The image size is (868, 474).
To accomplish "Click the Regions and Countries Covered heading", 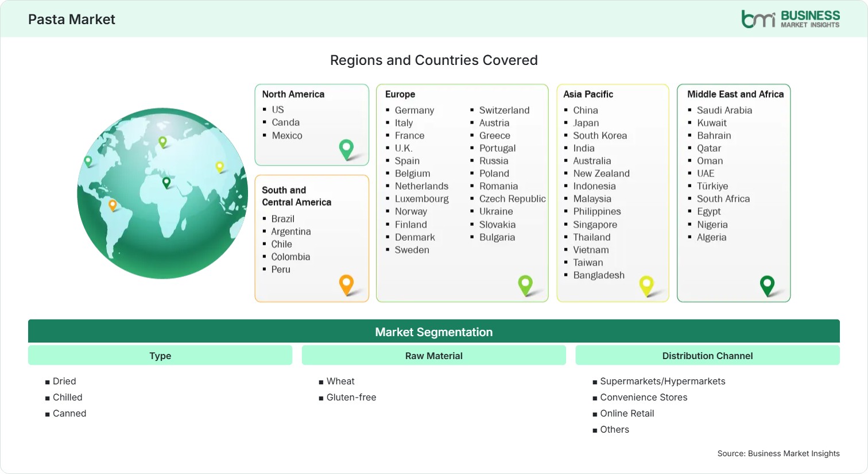I will [434, 60].
